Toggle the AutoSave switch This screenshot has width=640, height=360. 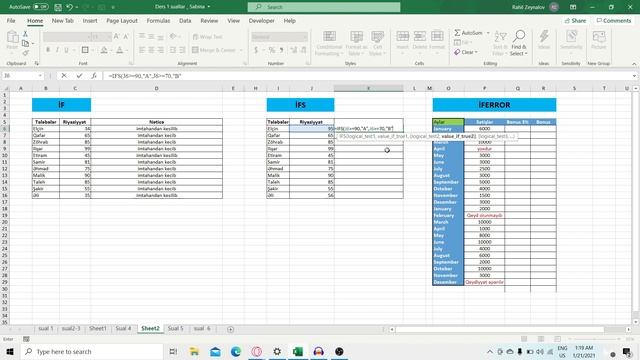coord(40,7)
